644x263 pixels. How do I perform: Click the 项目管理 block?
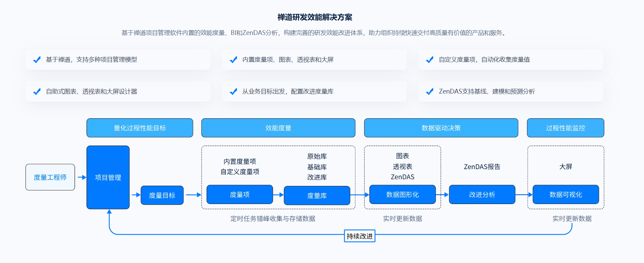(x=108, y=177)
